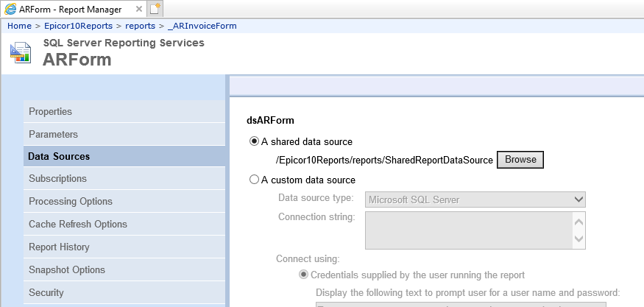Browse for a shared data source

pyautogui.click(x=520, y=160)
